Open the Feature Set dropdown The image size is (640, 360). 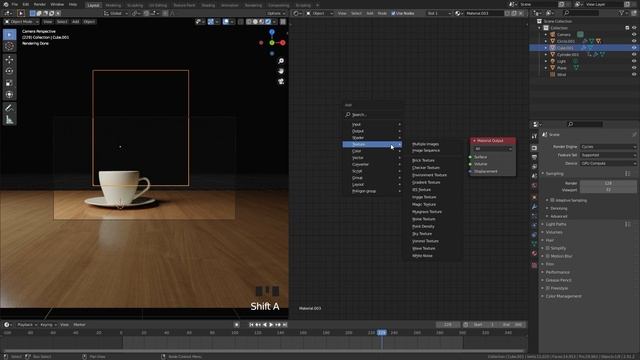(608, 155)
